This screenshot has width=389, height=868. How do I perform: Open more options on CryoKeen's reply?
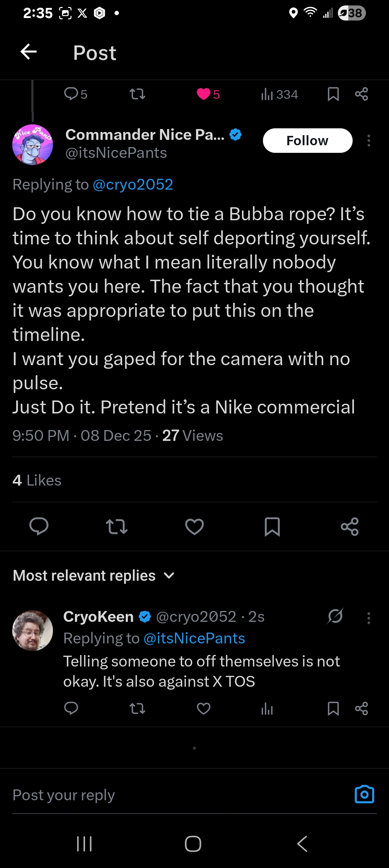tap(368, 618)
